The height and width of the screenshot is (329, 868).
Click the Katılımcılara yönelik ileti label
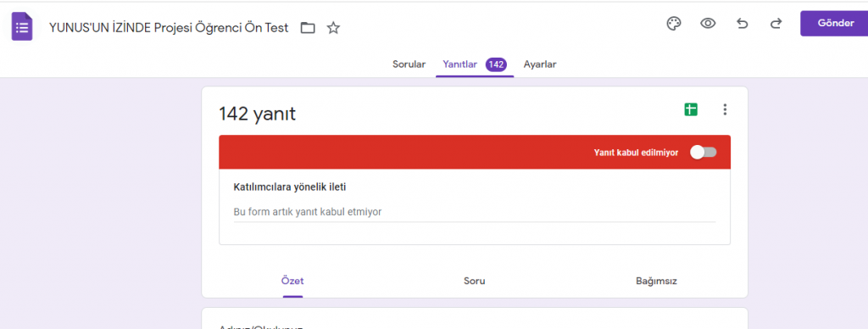tap(290, 187)
